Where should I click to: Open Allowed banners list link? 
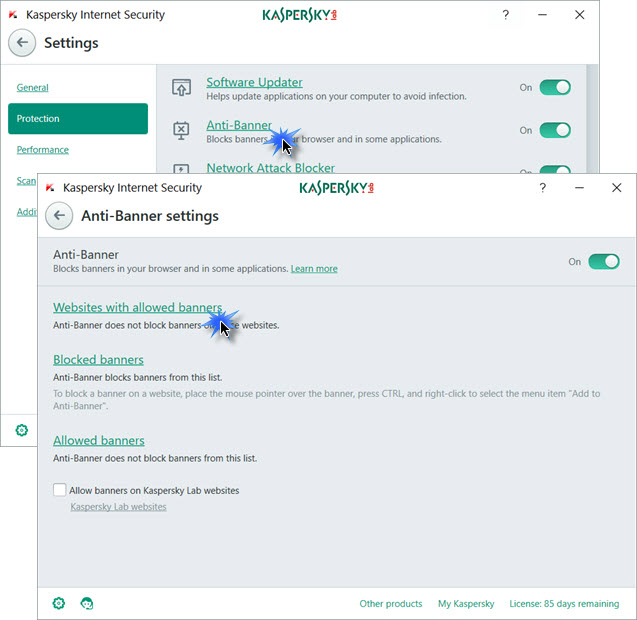(x=99, y=440)
